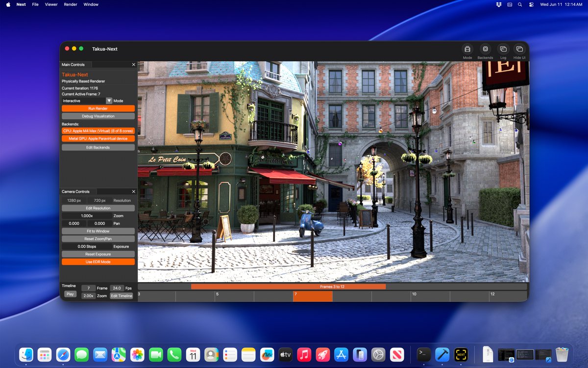Click the Dropbox menu bar icon

pos(499,4)
